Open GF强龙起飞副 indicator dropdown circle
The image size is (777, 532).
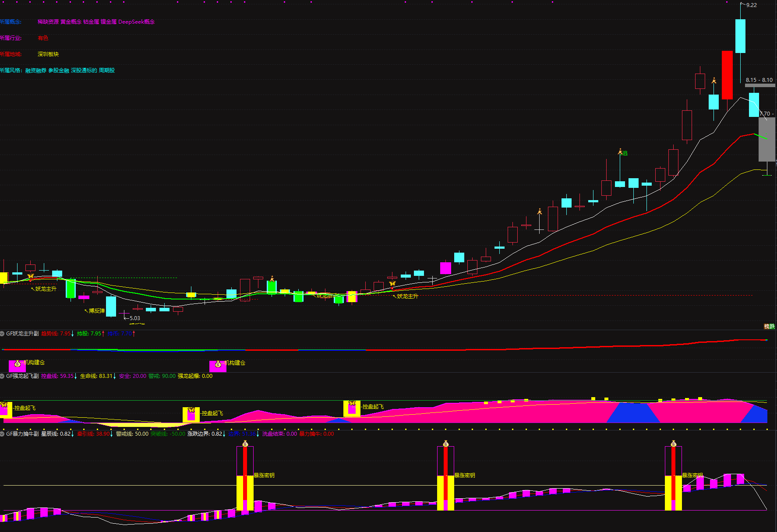[3, 376]
